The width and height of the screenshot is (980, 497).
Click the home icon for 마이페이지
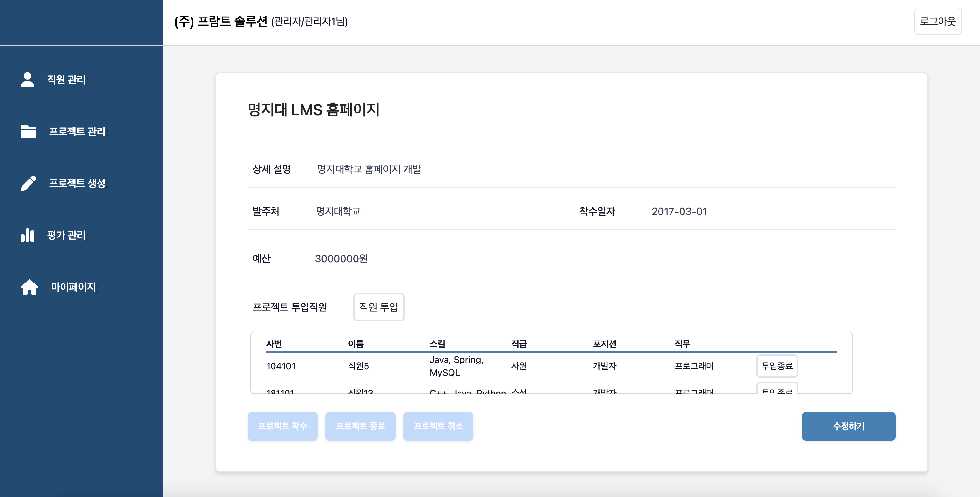click(29, 287)
